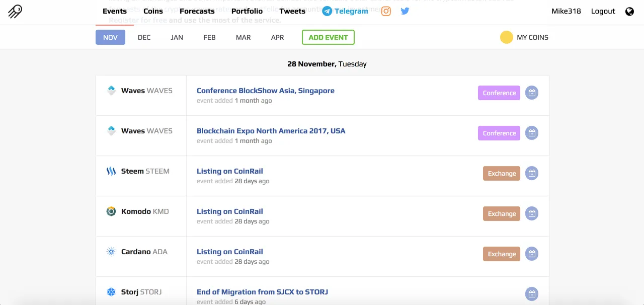Open the Coins menu
Image resolution: width=644 pixels, height=305 pixels.
(x=153, y=11)
